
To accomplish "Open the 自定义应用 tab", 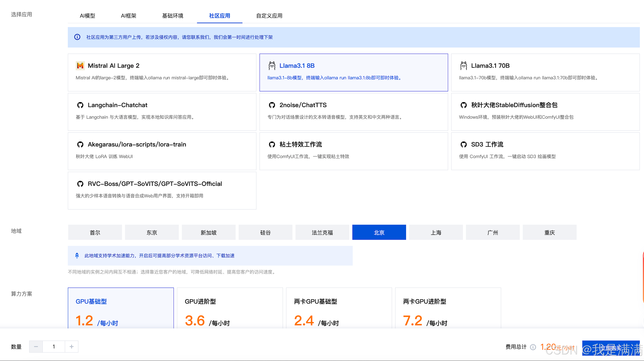I will pos(269,16).
